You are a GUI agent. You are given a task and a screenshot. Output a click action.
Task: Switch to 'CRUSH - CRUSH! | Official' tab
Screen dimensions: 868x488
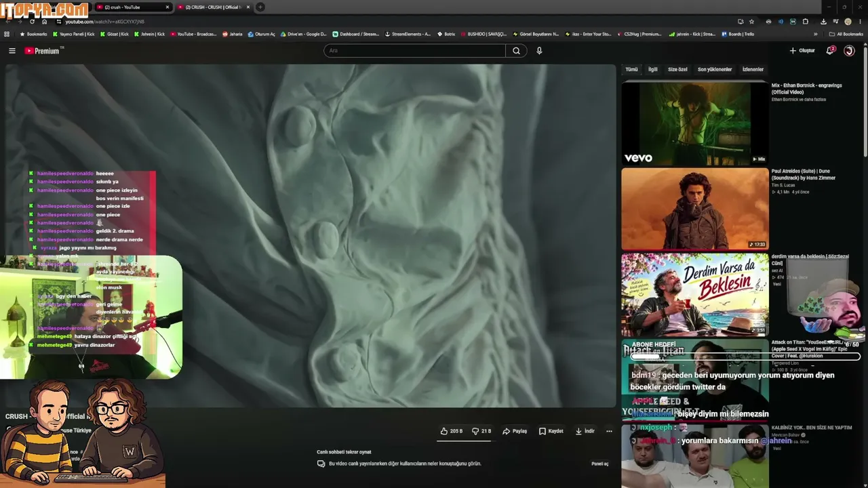[214, 7]
